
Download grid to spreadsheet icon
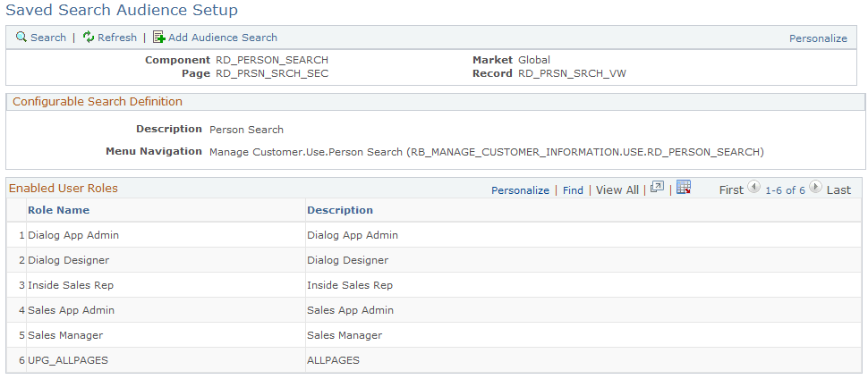point(684,187)
